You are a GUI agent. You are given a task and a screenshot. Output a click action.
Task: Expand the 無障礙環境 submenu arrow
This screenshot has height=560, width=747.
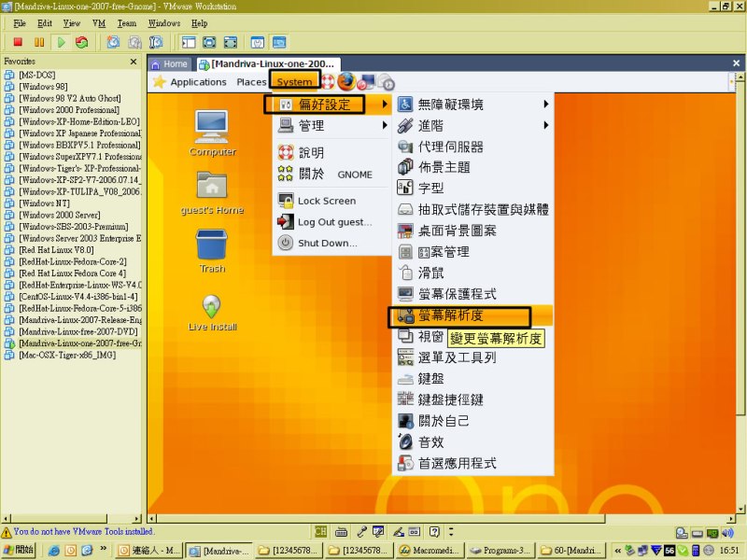(546, 104)
